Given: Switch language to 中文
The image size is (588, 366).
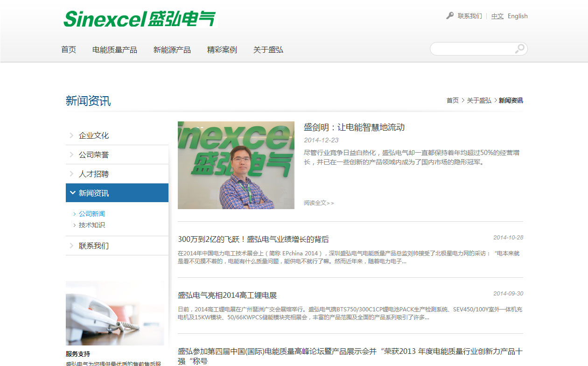Looking at the screenshot, I should point(497,16).
